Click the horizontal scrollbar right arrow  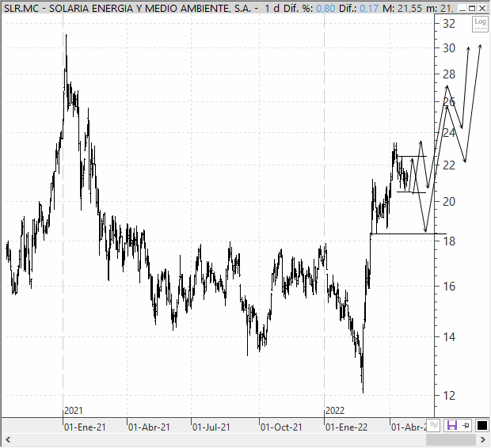point(483,440)
